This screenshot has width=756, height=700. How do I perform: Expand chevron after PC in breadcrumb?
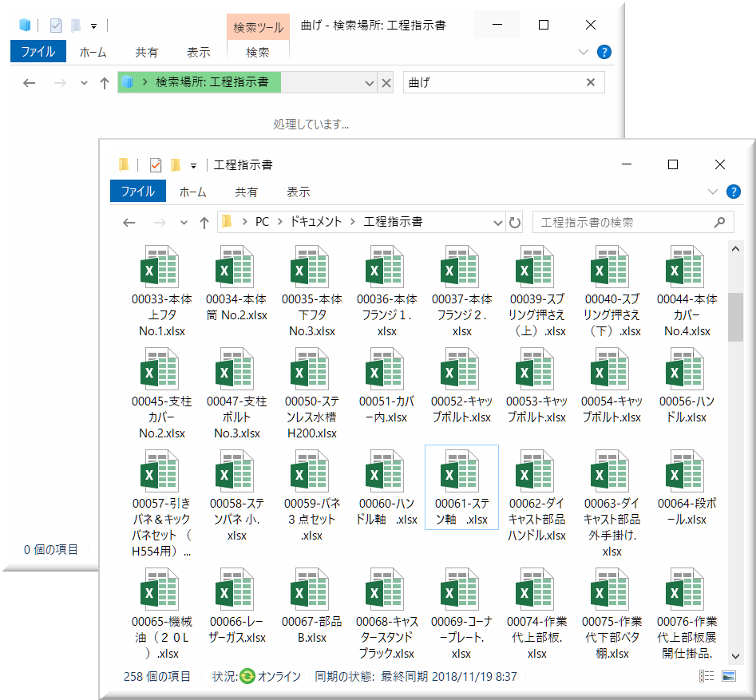click(x=279, y=222)
